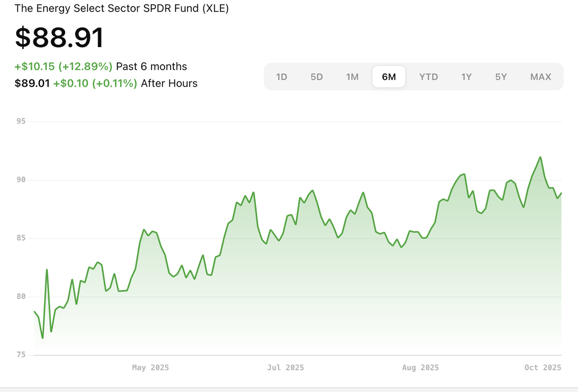This screenshot has width=578, height=392.
Task: Click the 75 y-axis label
Action: pyautogui.click(x=21, y=355)
